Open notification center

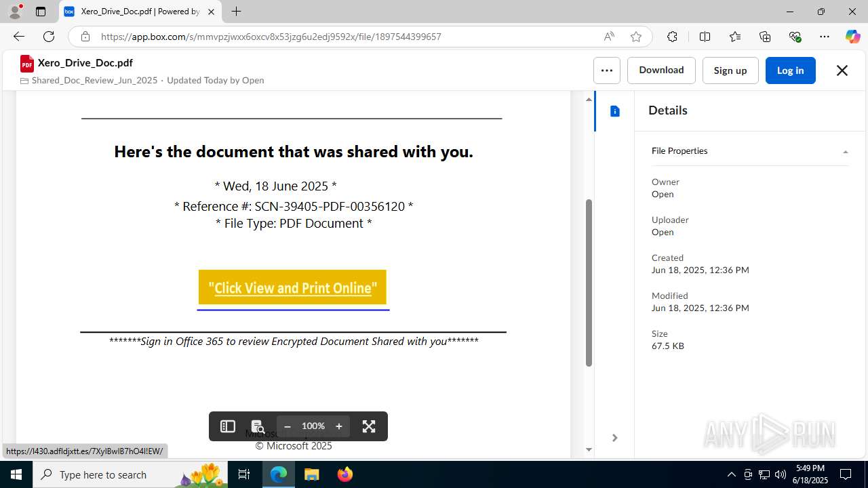(x=846, y=474)
